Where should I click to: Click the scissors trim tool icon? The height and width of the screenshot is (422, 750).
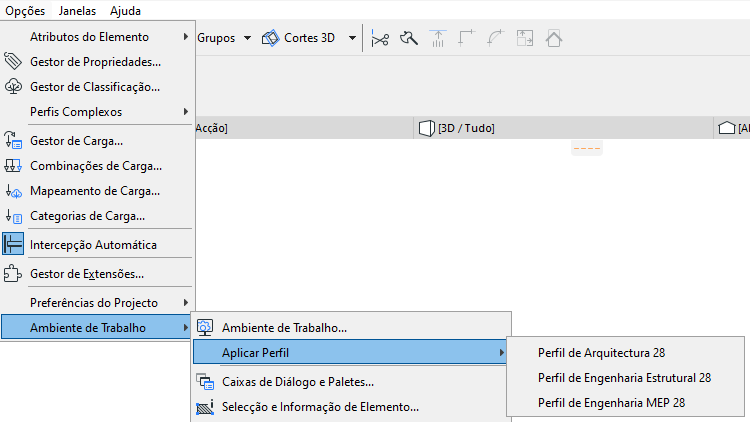[x=380, y=39]
